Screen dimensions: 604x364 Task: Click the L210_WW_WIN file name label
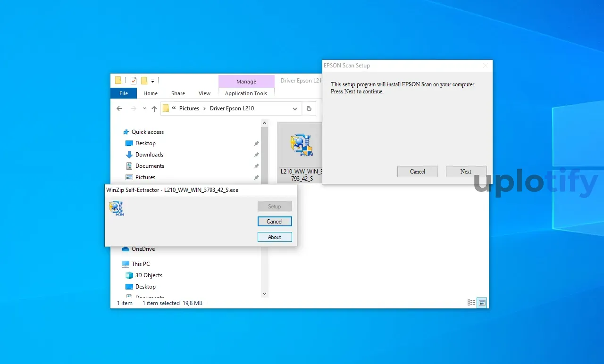pyautogui.click(x=302, y=175)
